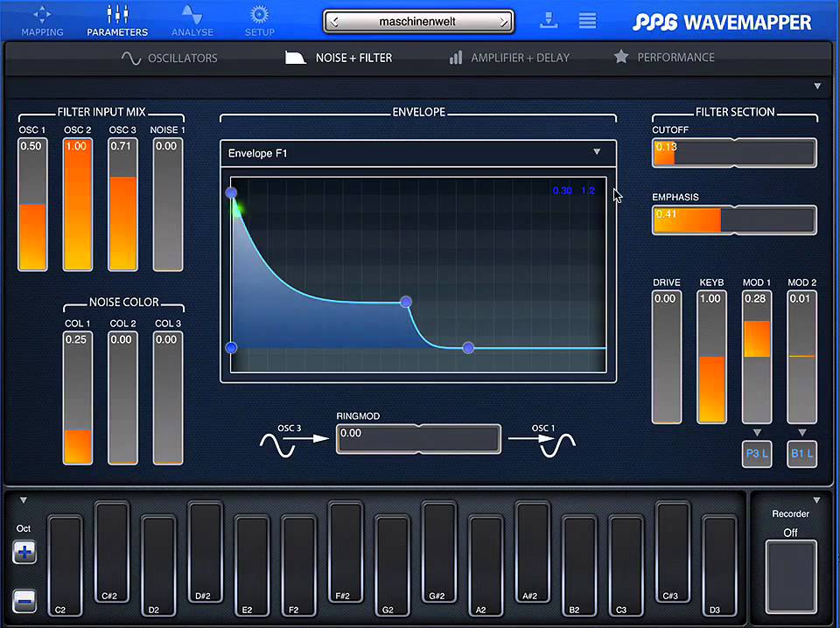Adjust the KEYB tracking slider
The width and height of the screenshot is (840, 628).
click(x=711, y=357)
